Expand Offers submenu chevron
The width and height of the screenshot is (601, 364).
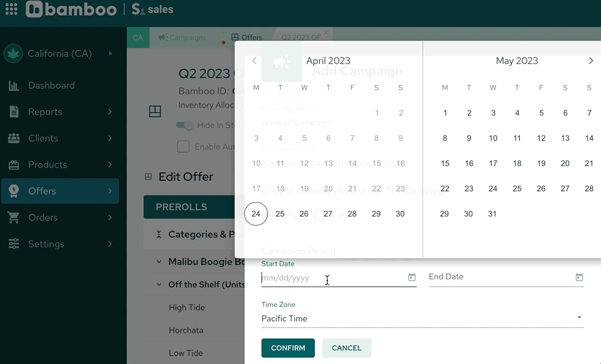coord(110,191)
